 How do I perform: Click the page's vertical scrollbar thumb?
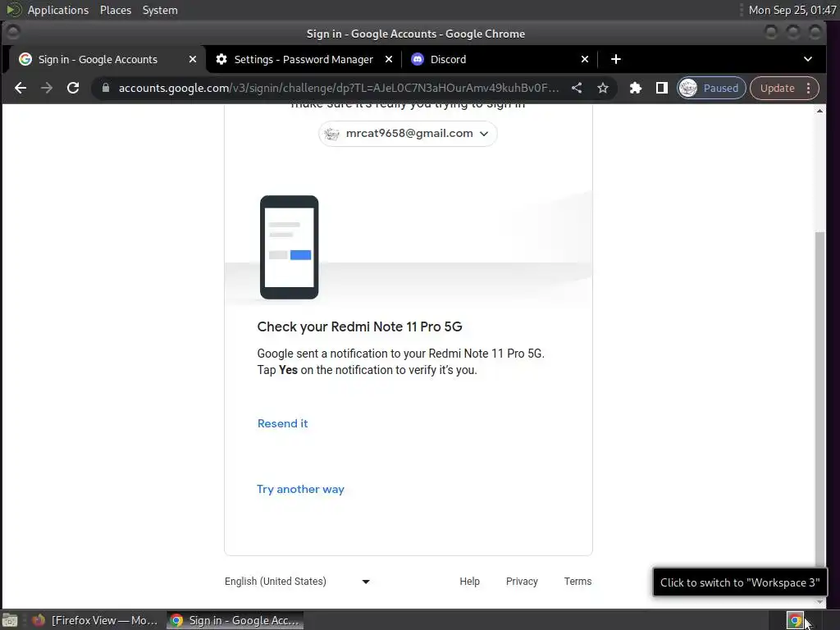819,399
